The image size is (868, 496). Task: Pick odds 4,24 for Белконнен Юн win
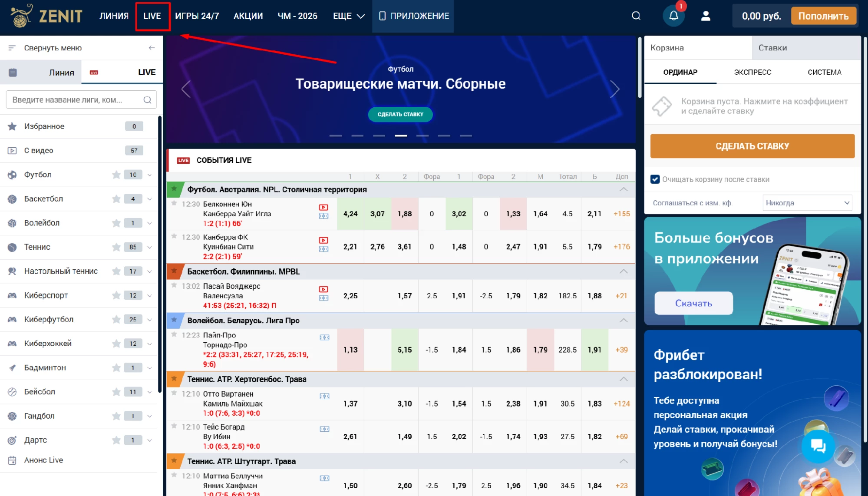tap(350, 214)
